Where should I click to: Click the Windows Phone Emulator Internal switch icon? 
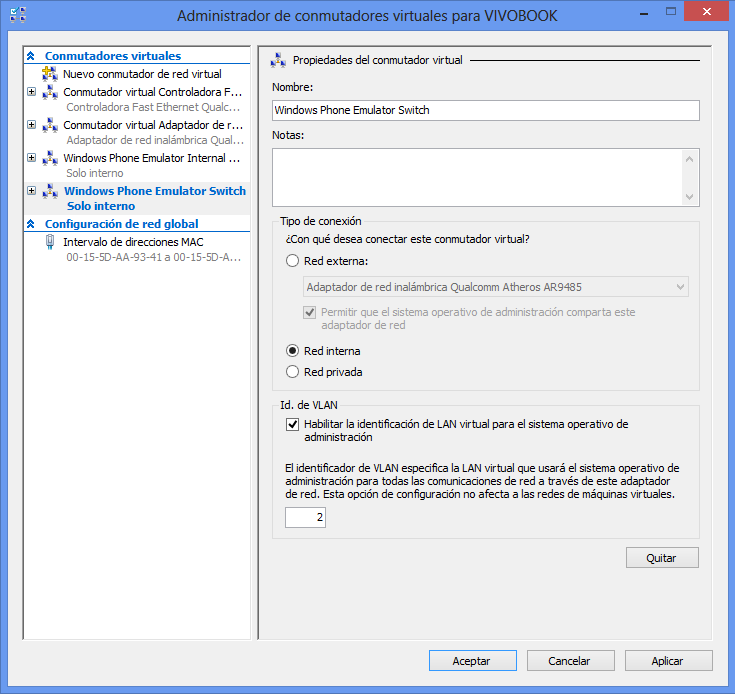click(50, 158)
